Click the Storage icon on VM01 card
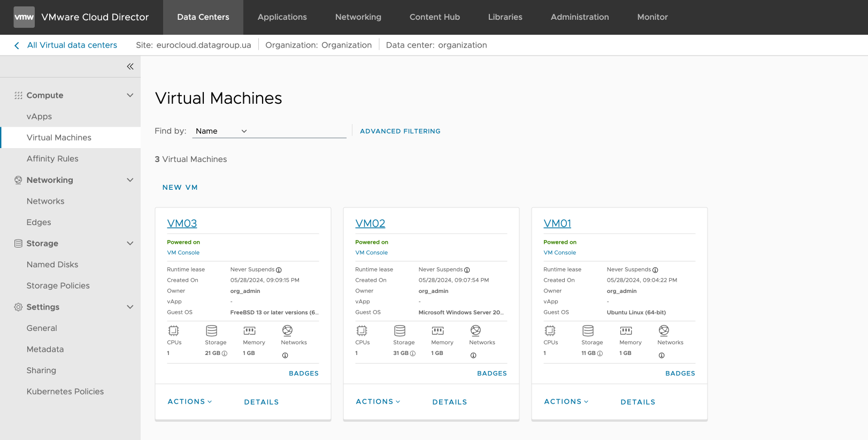Viewport: 868px width, 440px height. click(x=588, y=330)
